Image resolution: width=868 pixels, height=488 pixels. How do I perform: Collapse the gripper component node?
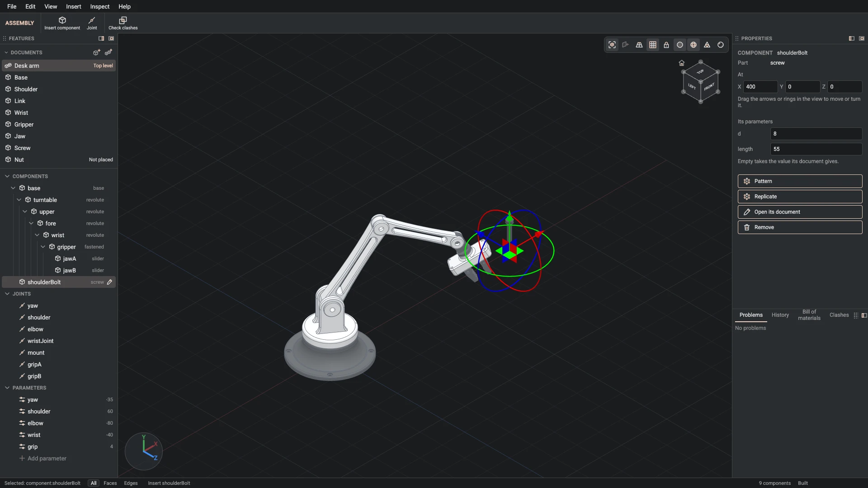tap(43, 247)
